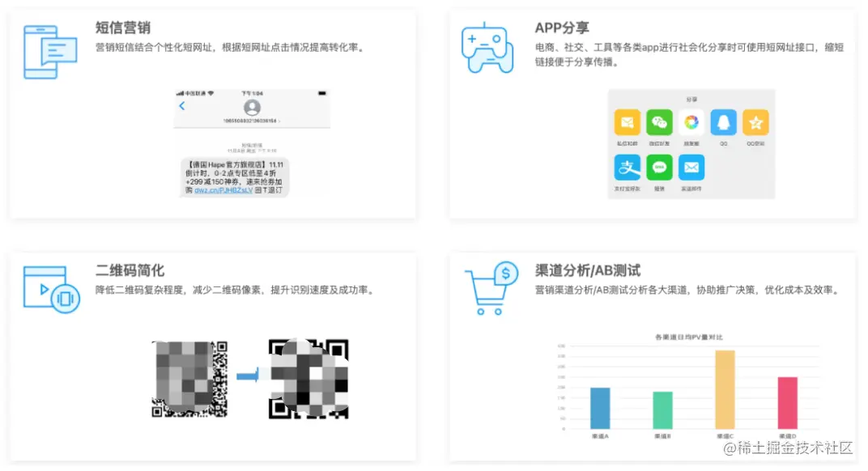Click the shopping cart channel analysis icon

(x=491, y=288)
